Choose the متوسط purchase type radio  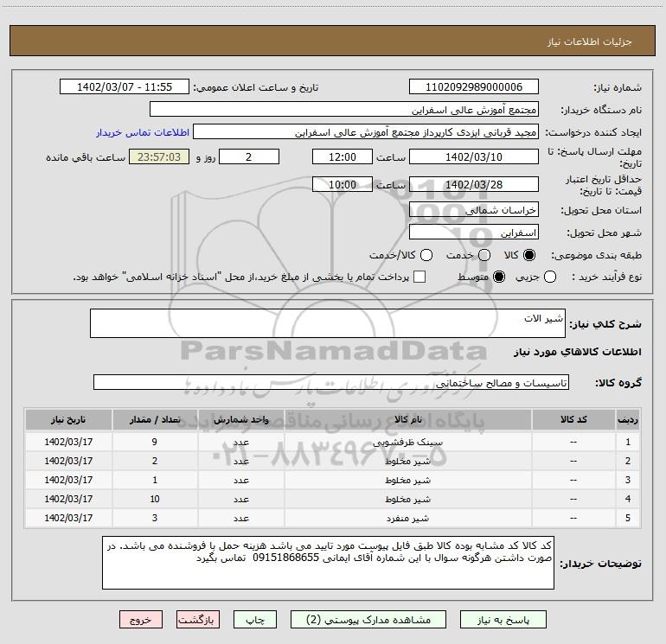499,277
